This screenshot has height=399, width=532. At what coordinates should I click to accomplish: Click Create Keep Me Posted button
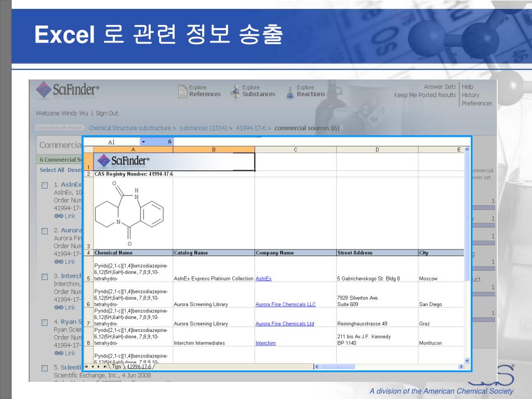59,128
